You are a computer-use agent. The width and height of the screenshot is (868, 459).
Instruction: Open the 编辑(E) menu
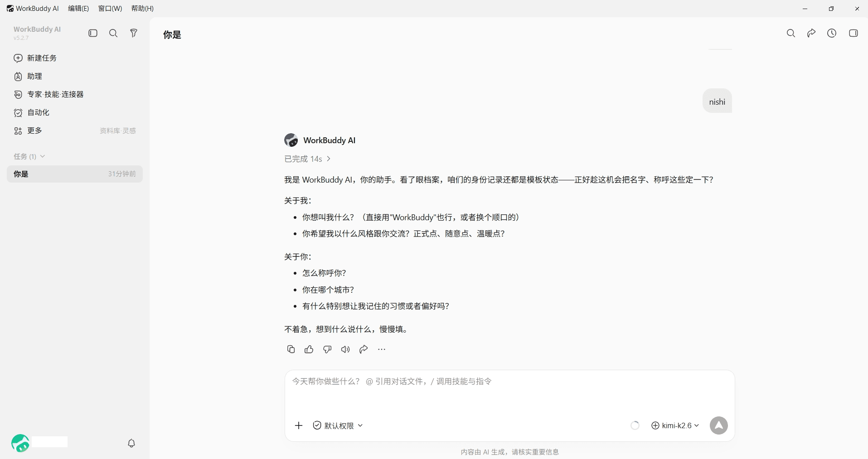[78, 9]
